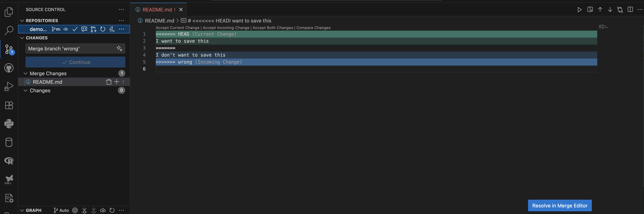Collapse the Merge Changes section
The image size is (644, 214).
[25, 73]
